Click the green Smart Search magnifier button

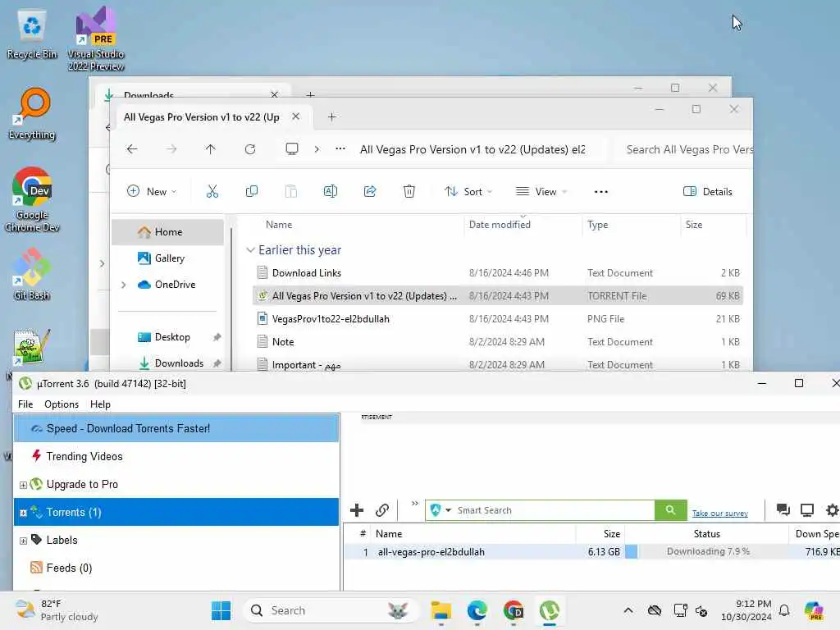[x=670, y=510]
